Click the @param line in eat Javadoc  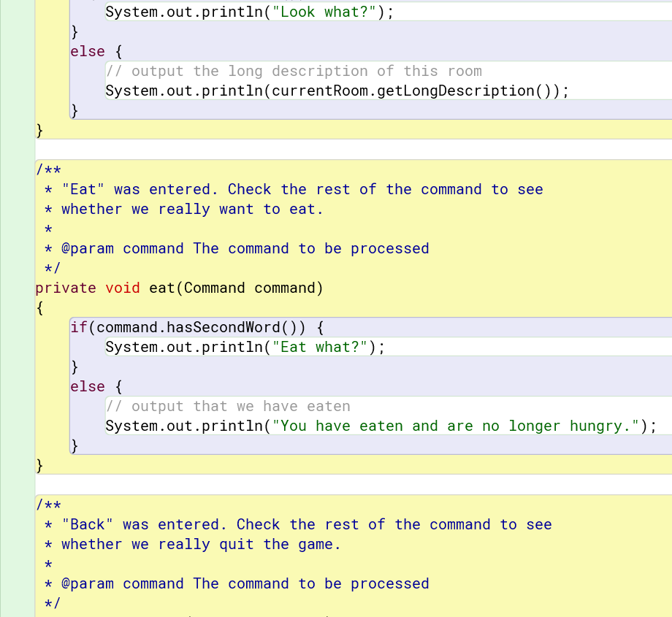pos(237,248)
